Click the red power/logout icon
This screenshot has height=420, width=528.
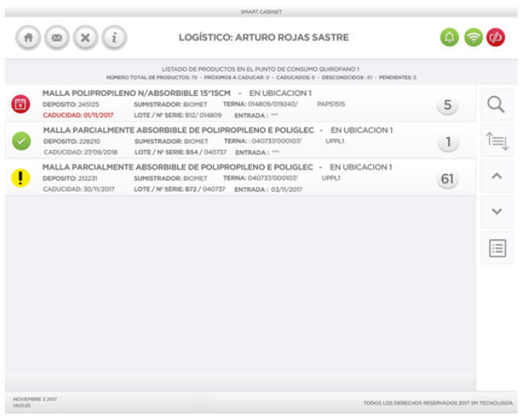point(496,38)
